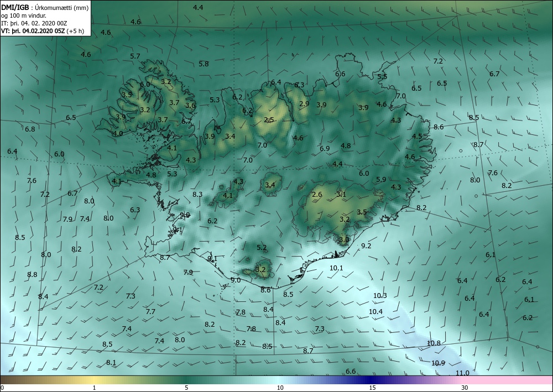The height and width of the screenshot is (392, 553).
Task: Click the color scale label '10'
Action: [280, 388]
